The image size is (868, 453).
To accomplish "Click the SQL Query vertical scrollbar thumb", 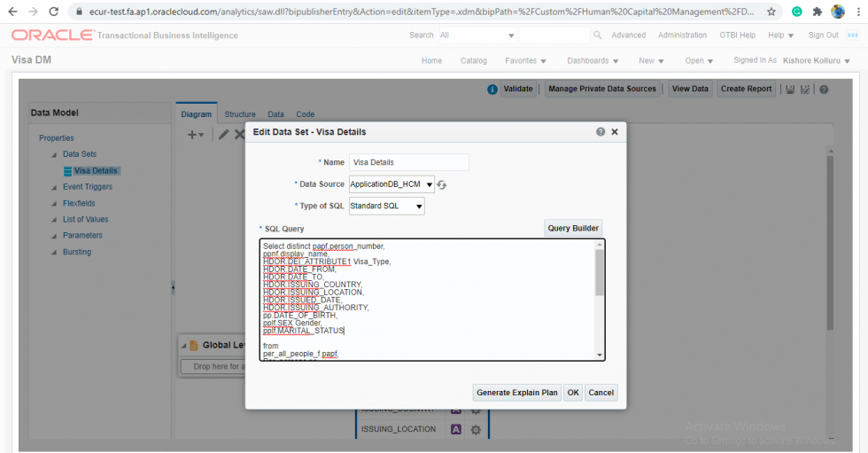I will [600, 272].
